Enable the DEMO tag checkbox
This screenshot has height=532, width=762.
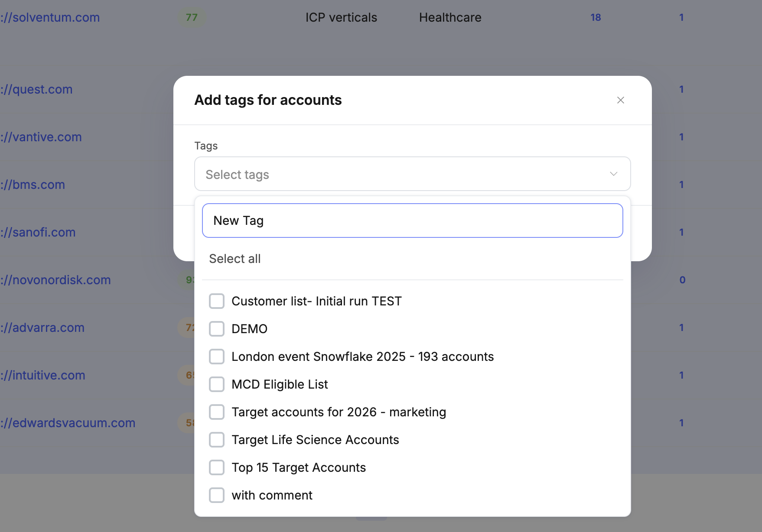coord(217,329)
